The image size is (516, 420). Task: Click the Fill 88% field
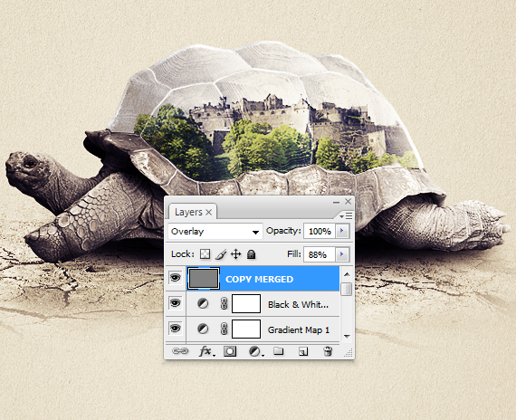click(x=320, y=254)
